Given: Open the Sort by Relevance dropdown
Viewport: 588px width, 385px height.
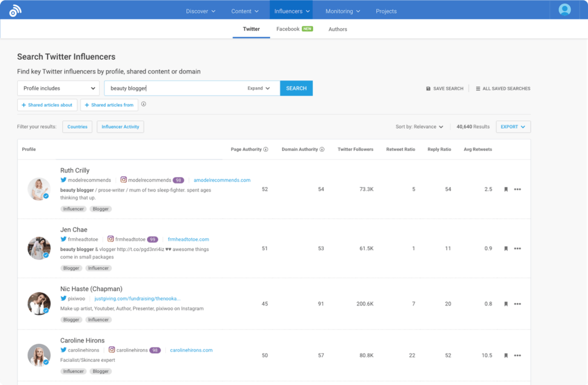Looking at the screenshot, I should [419, 126].
